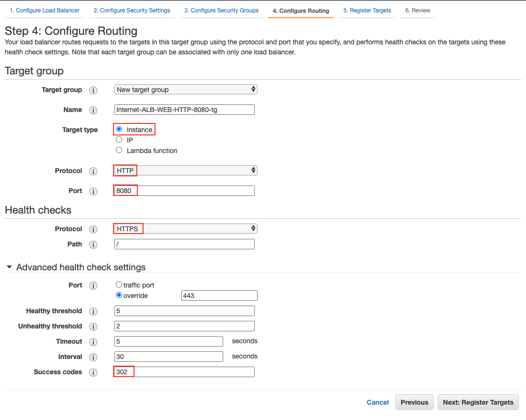Click the Healthy threshold info icon
526x420 pixels.
click(93, 311)
